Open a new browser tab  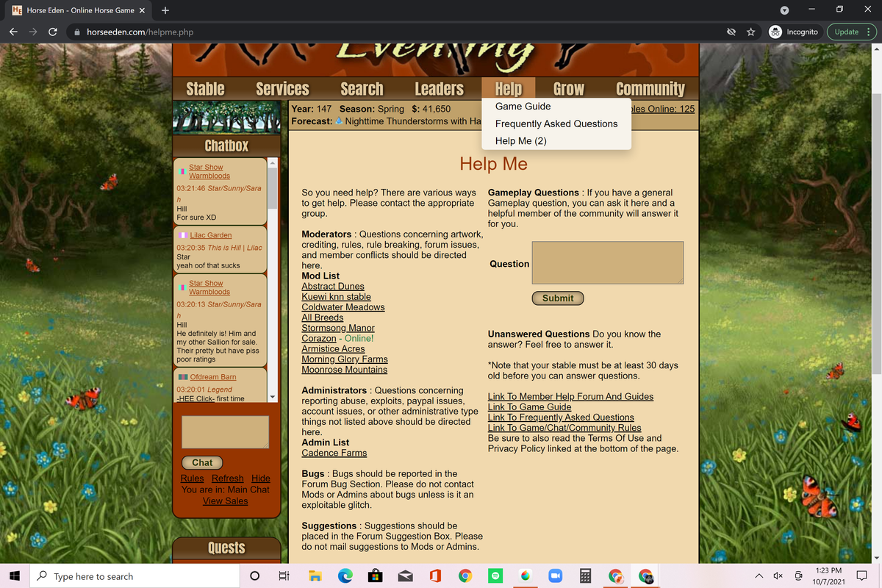click(165, 10)
